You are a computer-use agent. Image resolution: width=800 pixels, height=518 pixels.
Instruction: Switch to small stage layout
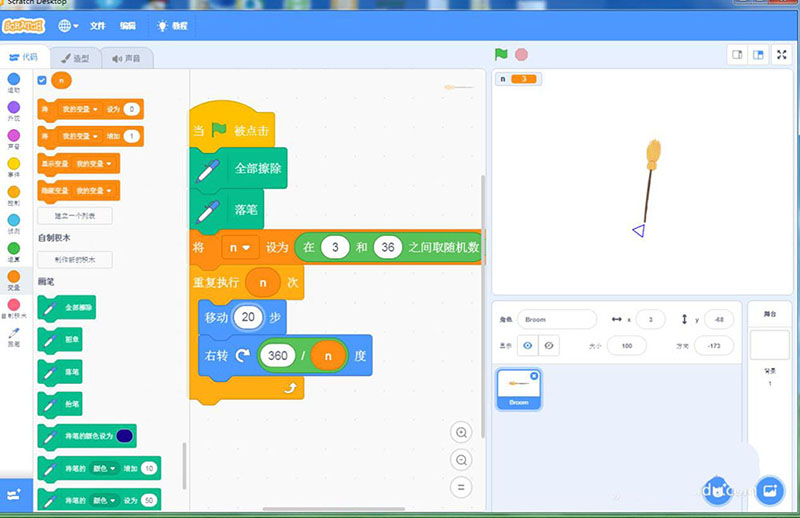tap(737, 55)
